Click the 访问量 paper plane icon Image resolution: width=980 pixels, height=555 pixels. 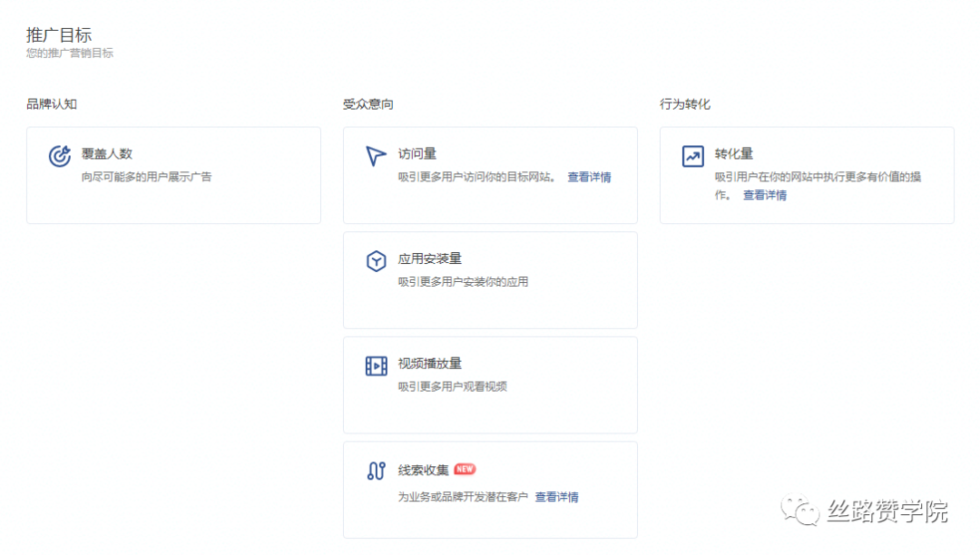pos(375,154)
